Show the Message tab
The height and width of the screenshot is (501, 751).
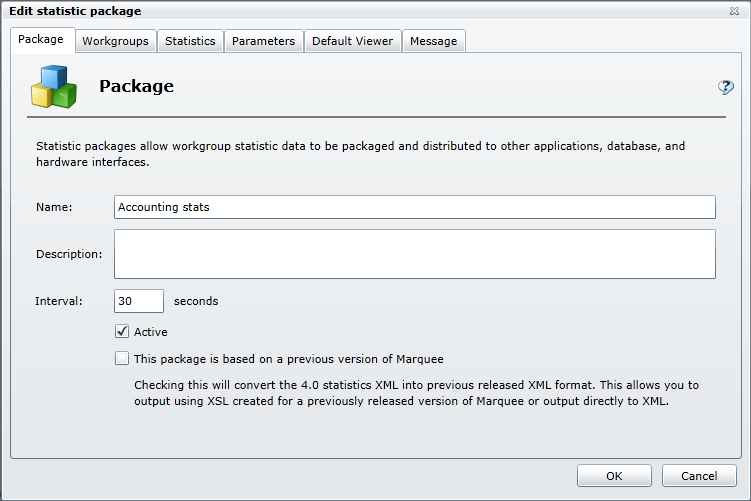pyautogui.click(x=434, y=41)
